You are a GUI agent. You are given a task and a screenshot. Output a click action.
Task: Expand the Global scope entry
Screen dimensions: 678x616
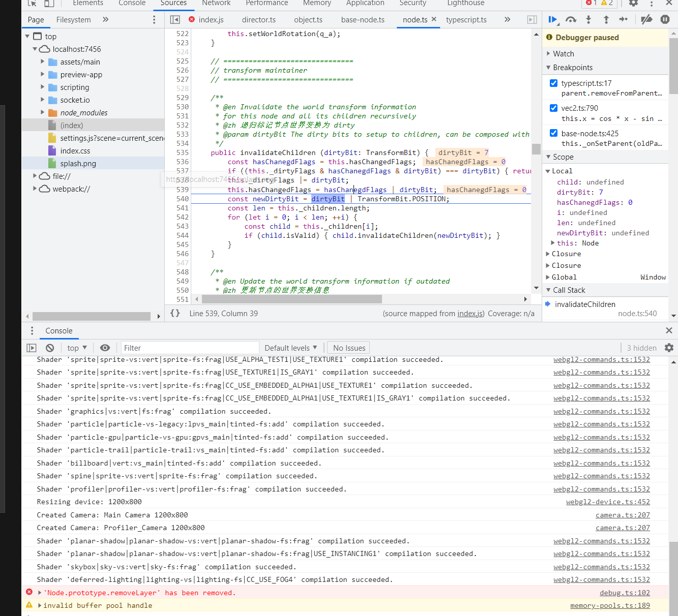tap(548, 277)
